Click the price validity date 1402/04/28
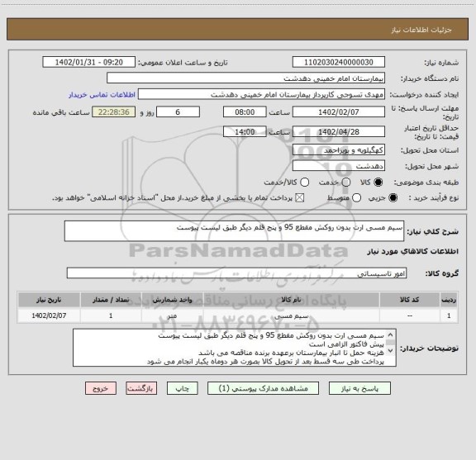The height and width of the screenshot is (460, 476). pos(339,131)
